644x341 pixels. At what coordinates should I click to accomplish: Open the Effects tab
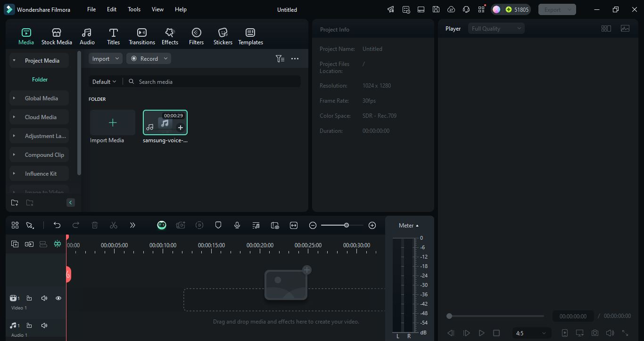click(170, 36)
